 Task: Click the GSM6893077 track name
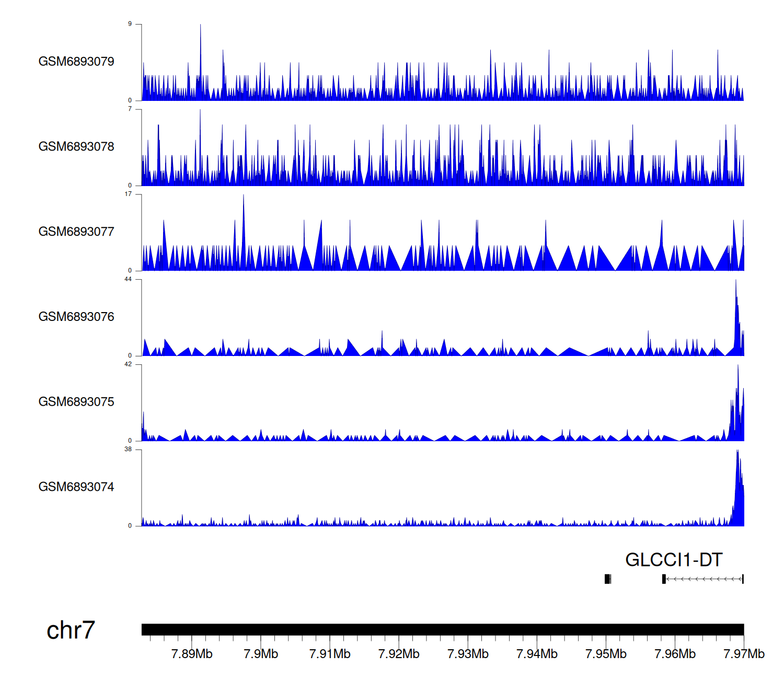click(76, 232)
